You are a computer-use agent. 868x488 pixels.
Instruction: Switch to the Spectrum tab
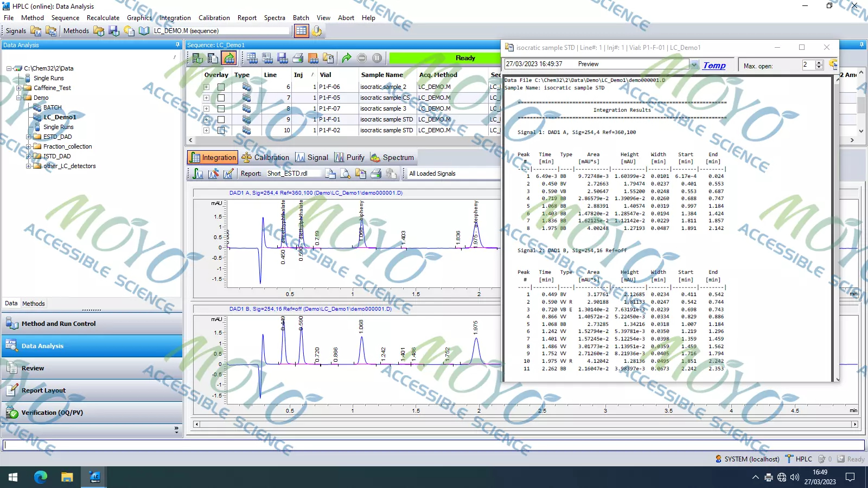tap(392, 157)
